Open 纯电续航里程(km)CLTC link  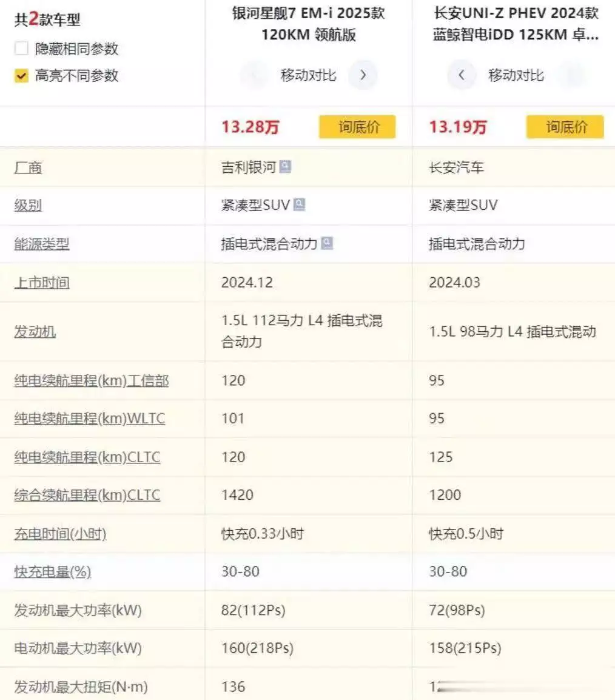pyautogui.click(x=87, y=457)
